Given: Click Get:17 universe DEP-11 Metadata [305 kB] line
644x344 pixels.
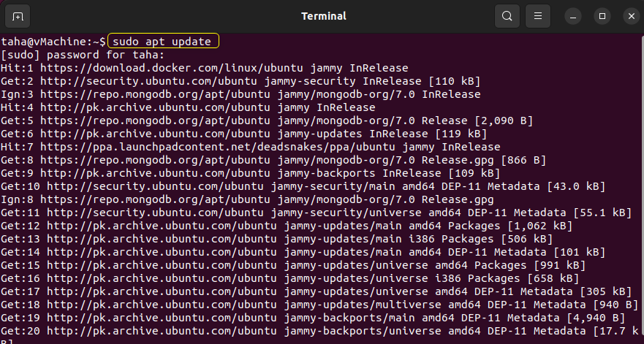Looking at the screenshot, I should (316, 291).
